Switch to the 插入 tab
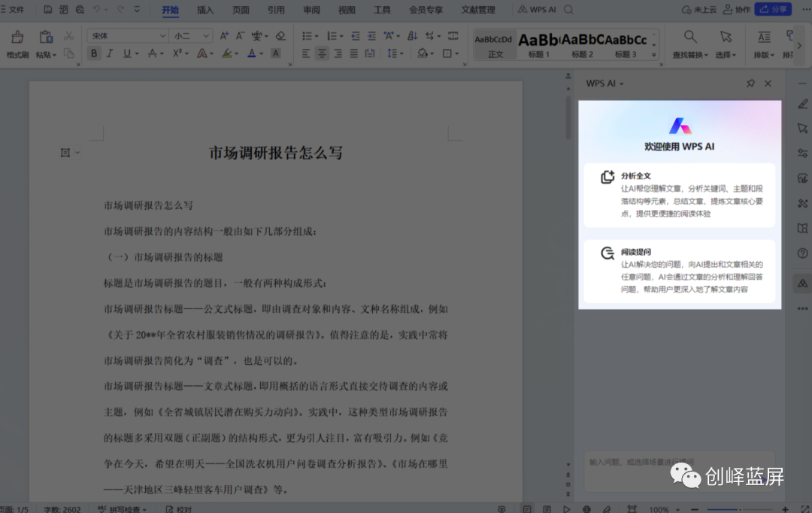This screenshot has height=513, width=812. tap(205, 10)
